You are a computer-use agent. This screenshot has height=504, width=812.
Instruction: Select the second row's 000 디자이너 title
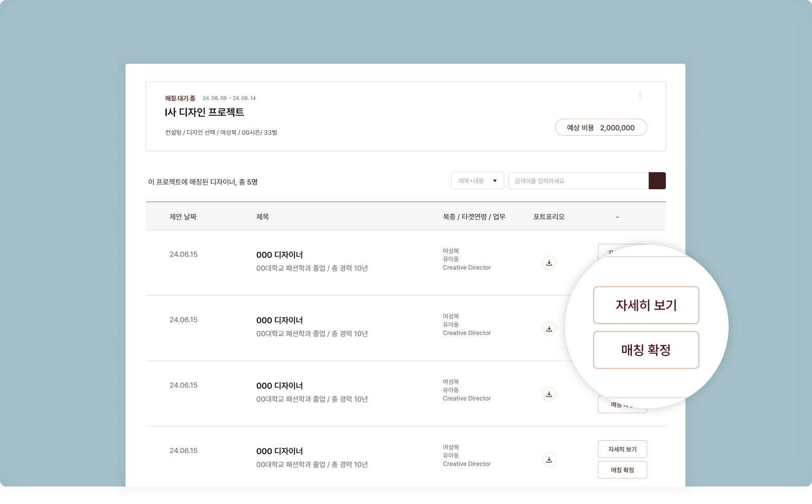pos(279,320)
